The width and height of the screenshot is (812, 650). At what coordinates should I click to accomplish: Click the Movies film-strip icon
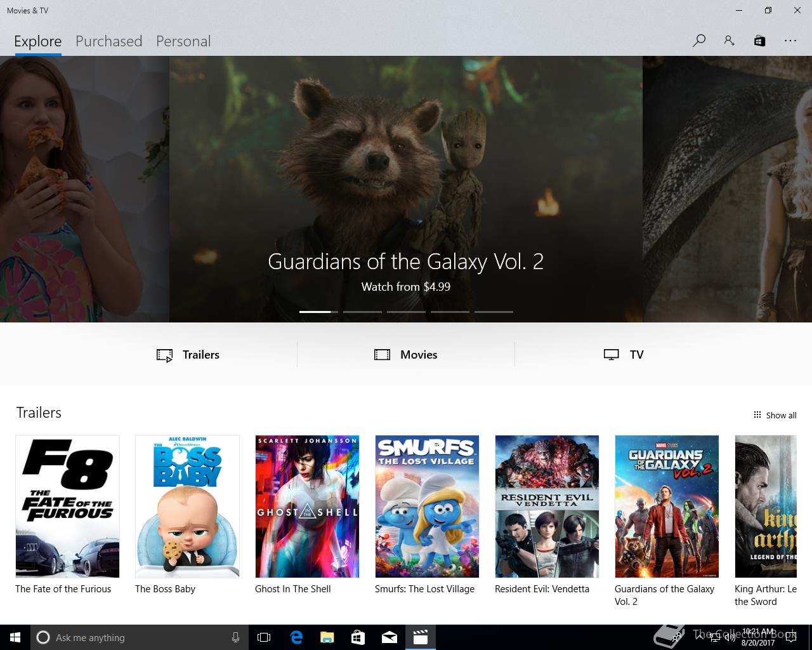pyautogui.click(x=382, y=355)
